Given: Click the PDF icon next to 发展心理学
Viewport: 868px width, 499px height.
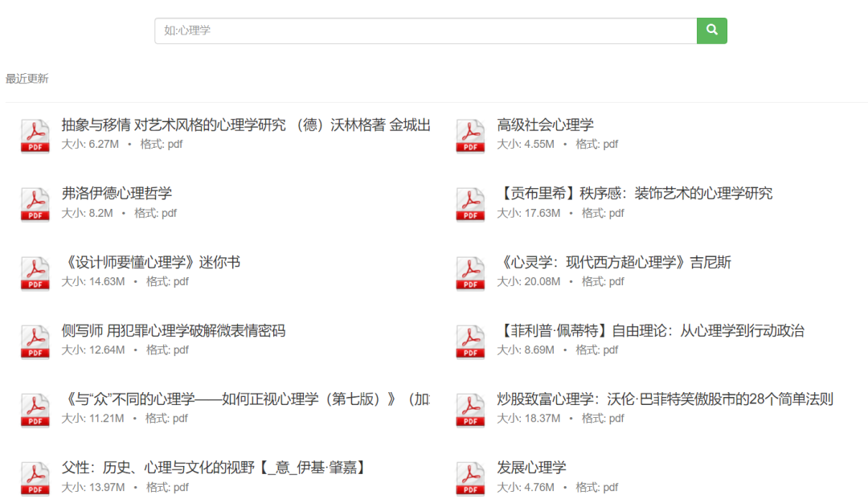Looking at the screenshot, I should point(469,477).
